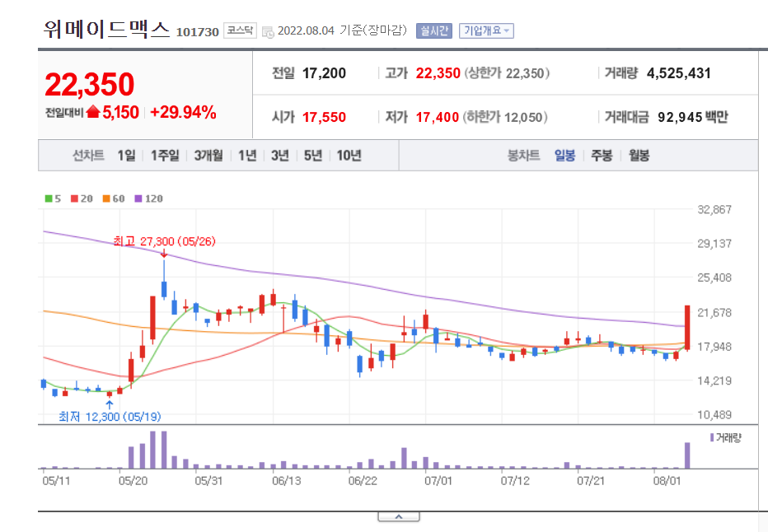Select the 일봉 daily candle chart
The width and height of the screenshot is (768, 532).
click(x=564, y=156)
